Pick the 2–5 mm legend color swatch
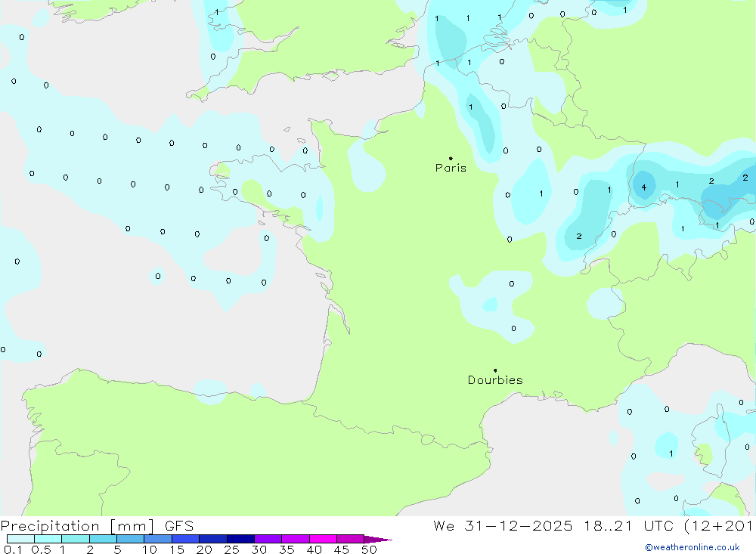The height and width of the screenshot is (554, 756). pos(103,539)
